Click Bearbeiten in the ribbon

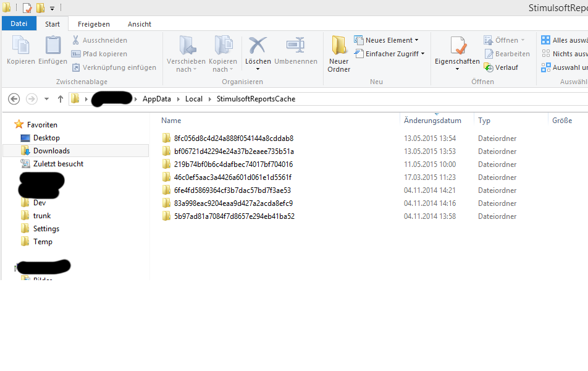coord(506,54)
